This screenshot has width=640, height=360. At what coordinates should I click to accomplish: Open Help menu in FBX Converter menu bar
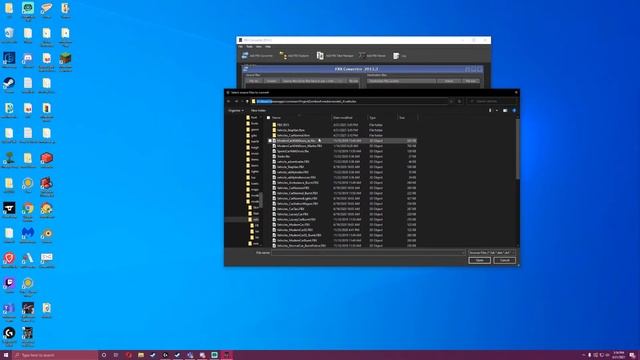(x=268, y=47)
